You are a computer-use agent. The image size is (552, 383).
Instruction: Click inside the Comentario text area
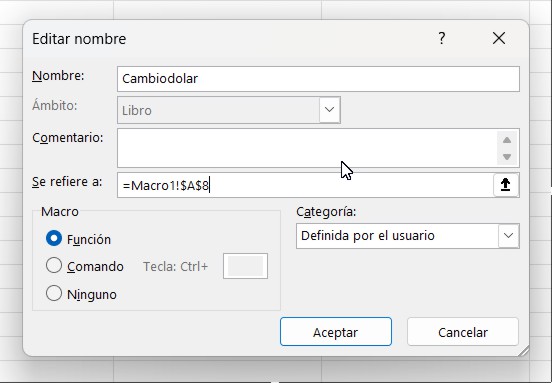click(x=307, y=148)
